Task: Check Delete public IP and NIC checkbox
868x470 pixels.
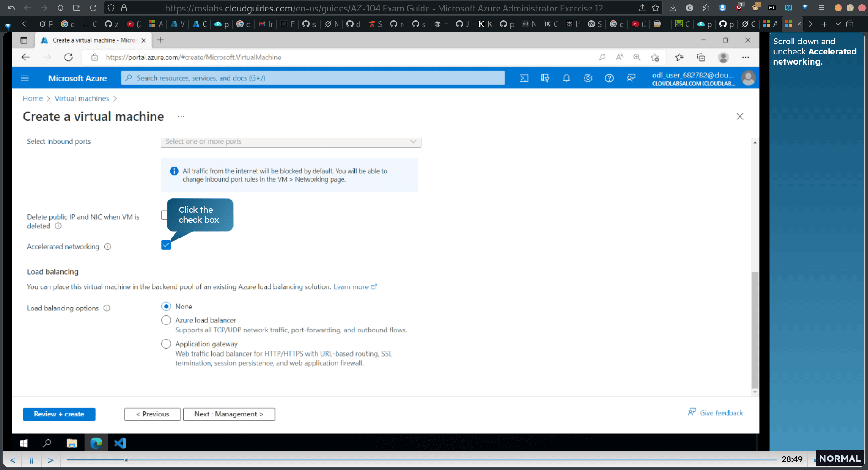Action: pos(164,215)
